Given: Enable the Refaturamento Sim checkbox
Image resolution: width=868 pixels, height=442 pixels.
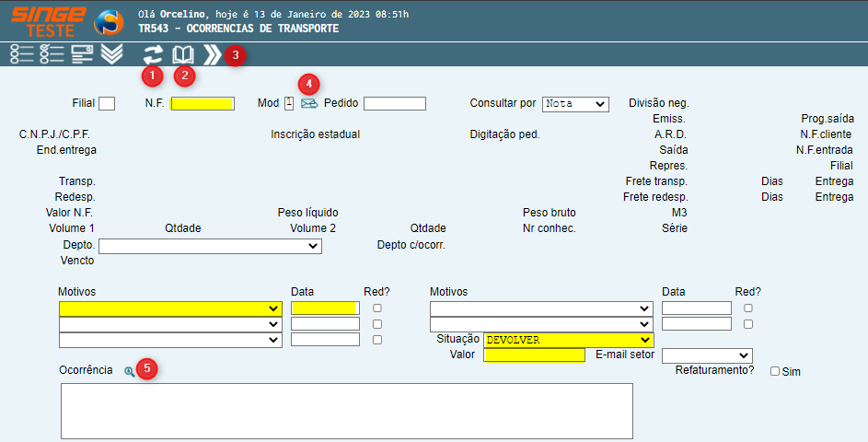Looking at the screenshot, I should [x=775, y=371].
